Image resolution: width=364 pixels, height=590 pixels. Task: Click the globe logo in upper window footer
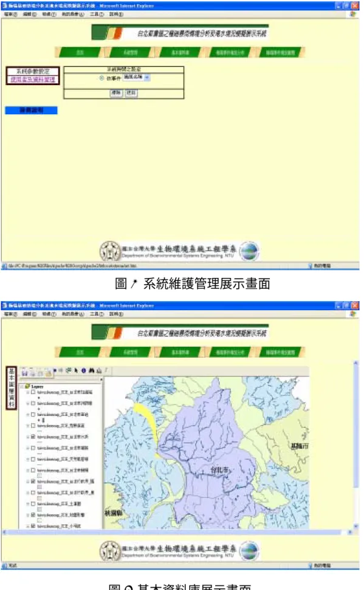coord(249,251)
